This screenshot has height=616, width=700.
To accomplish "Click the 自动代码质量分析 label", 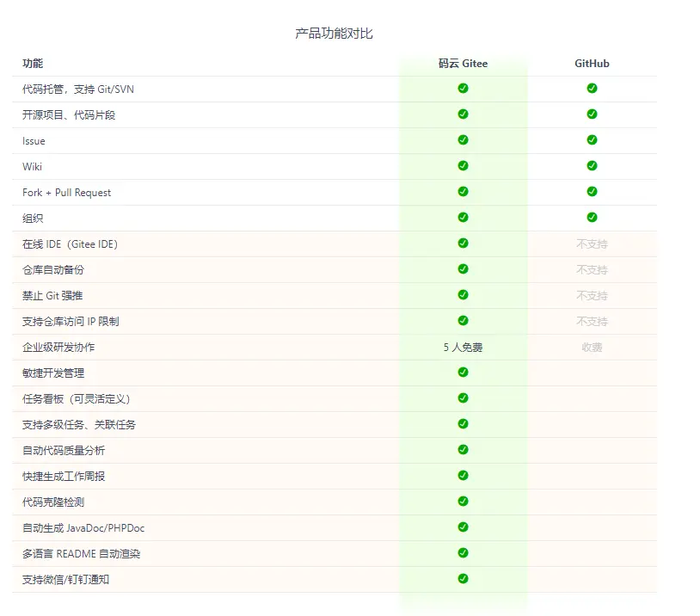I will (x=64, y=451).
